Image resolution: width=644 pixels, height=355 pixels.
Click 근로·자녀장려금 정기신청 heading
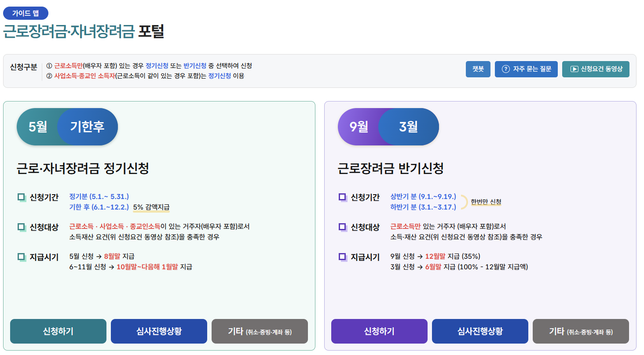[x=83, y=168]
